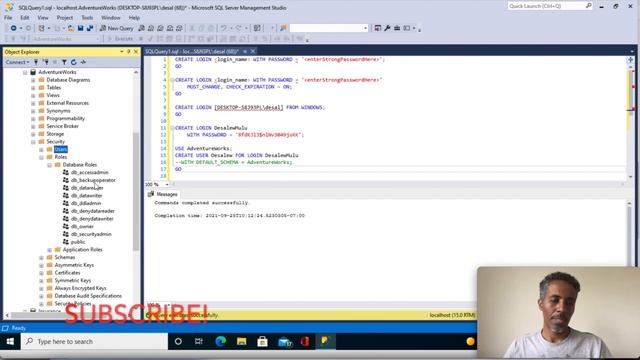Click the Save All toolbar icon
This screenshot has width=640, height=360.
tap(90, 28)
